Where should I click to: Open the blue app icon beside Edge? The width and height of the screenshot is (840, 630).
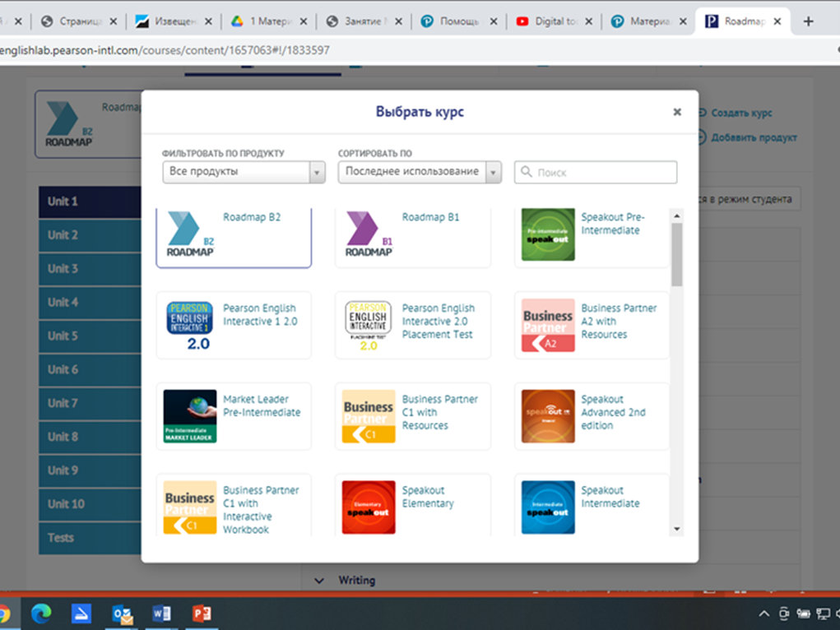[x=81, y=614]
